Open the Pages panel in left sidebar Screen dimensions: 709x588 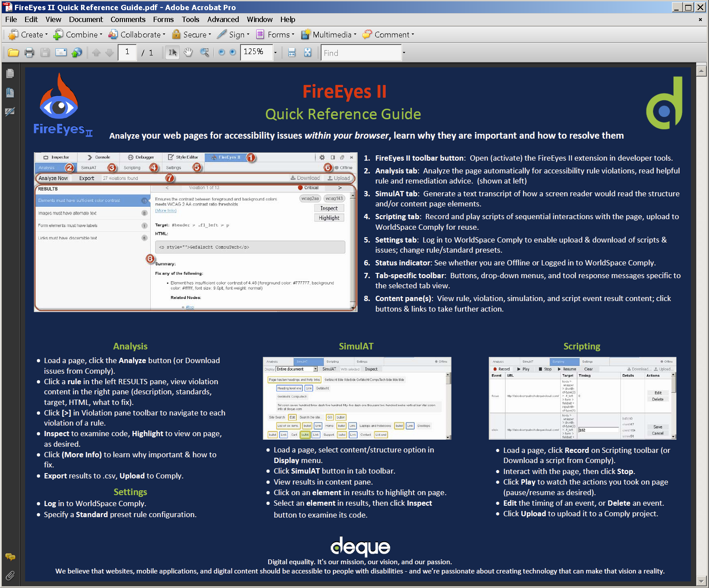pos(10,73)
